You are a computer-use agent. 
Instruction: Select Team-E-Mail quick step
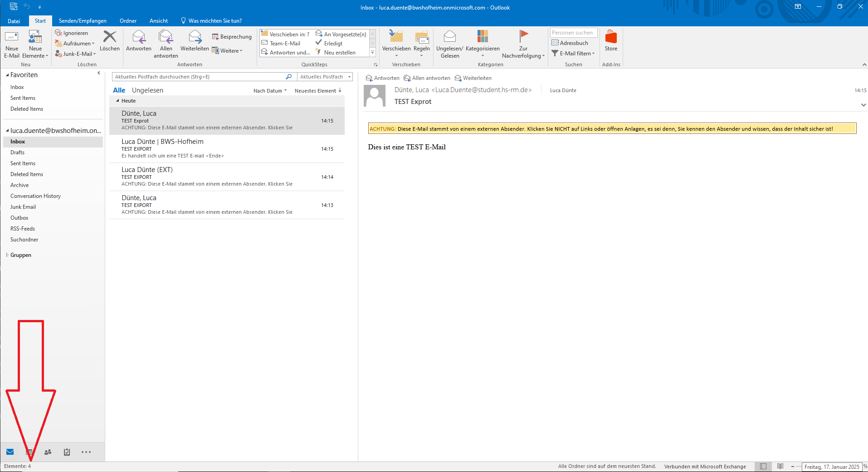(x=281, y=43)
